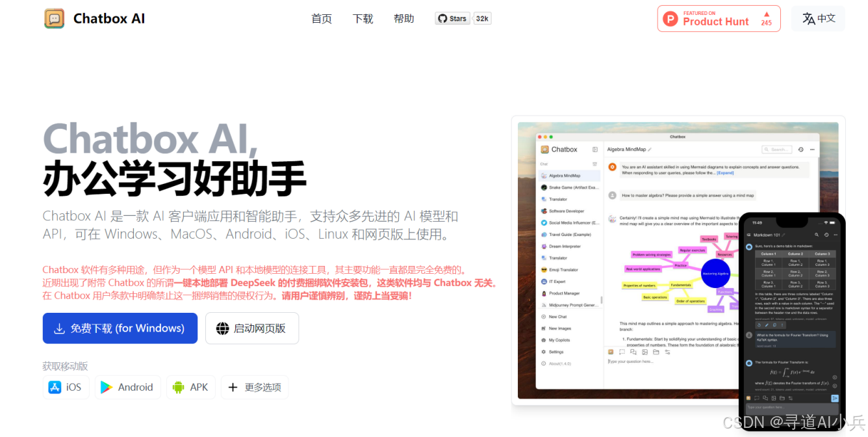Image resolution: width=868 pixels, height=437 pixels.
Task: Click the Mastering Algebra mind map node
Action: 716,273
